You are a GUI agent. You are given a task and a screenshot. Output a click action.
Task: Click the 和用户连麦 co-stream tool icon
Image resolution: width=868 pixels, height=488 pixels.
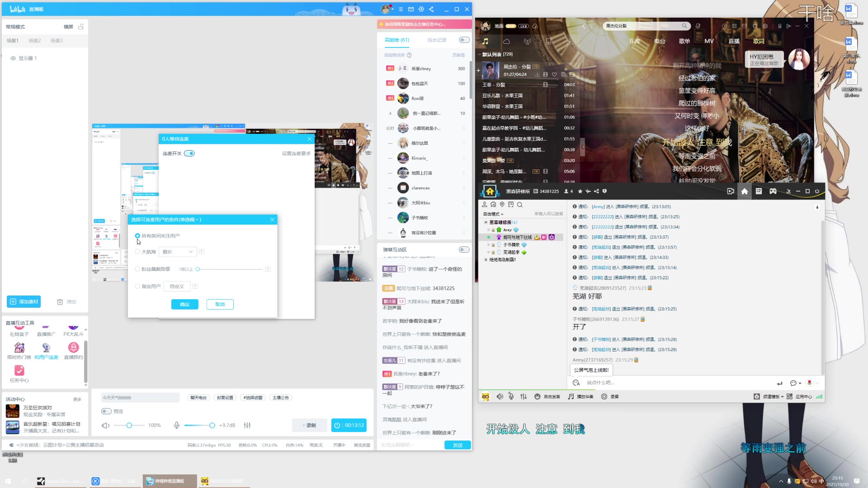click(46, 347)
